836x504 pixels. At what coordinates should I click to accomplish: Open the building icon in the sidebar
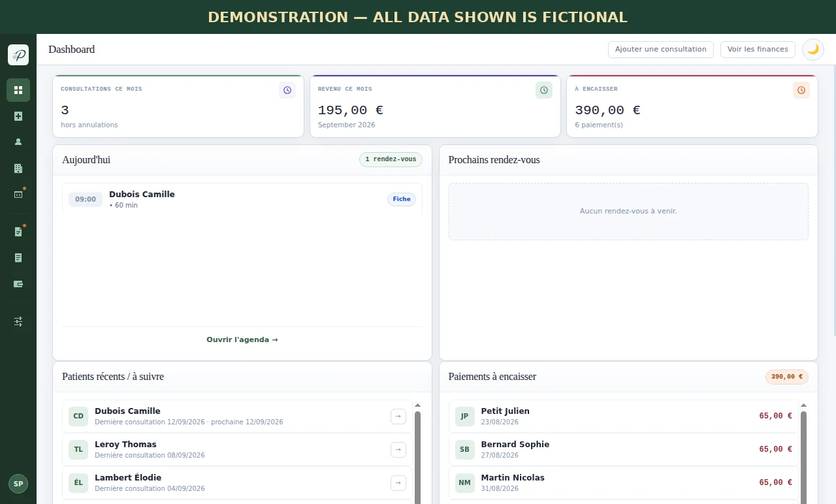click(x=18, y=168)
